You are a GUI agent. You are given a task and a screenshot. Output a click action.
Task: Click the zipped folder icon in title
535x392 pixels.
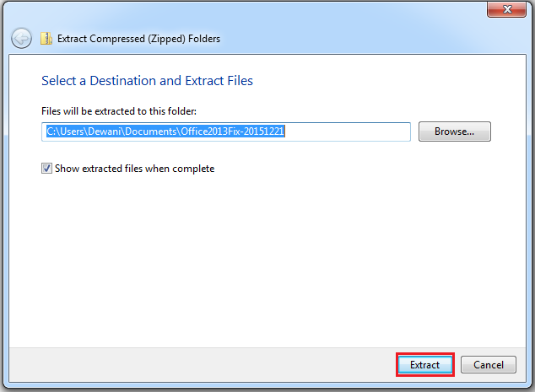click(46, 39)
